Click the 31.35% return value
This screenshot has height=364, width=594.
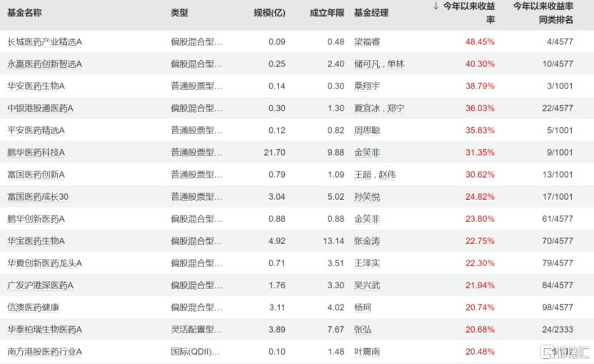(480, 153)
